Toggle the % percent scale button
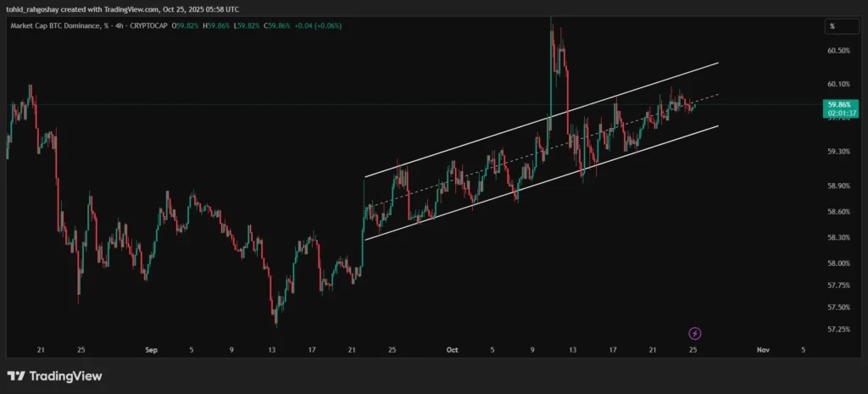The image size is (868, 394). click(832, 26)
